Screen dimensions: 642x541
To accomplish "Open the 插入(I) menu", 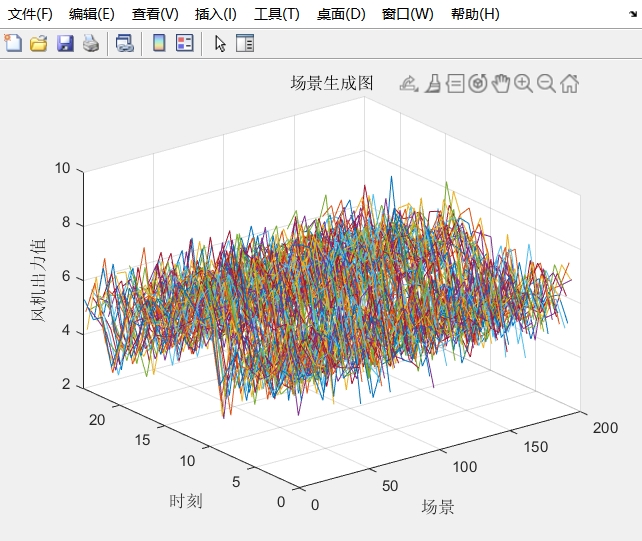I will 216,14.
